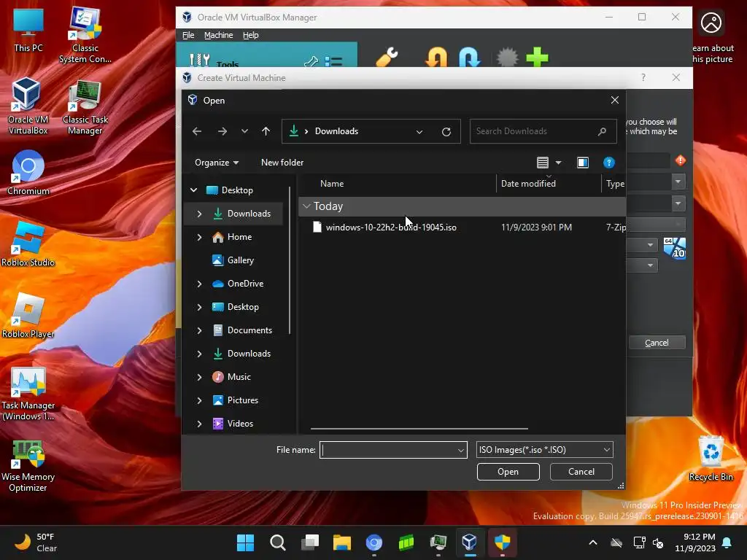The width and height of the screenshot is (747, 560).
Task: Expand the Music tree node
Action: (199, 377)
